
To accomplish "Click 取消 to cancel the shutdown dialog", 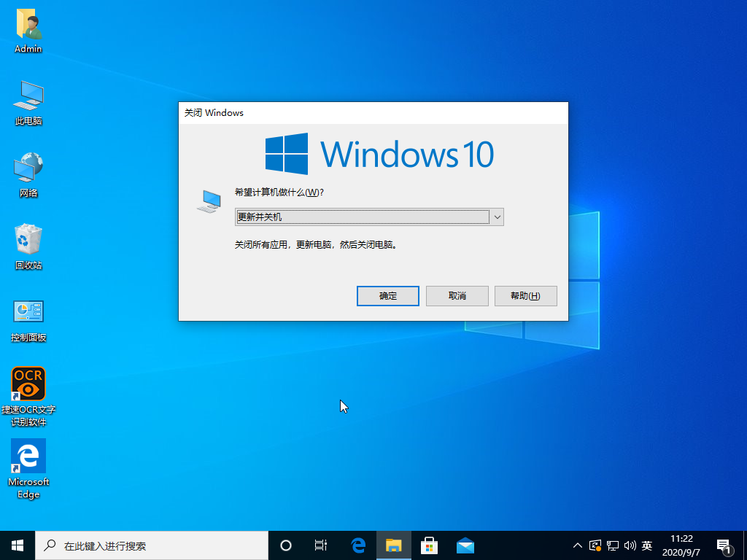I will tap(457, 295).
